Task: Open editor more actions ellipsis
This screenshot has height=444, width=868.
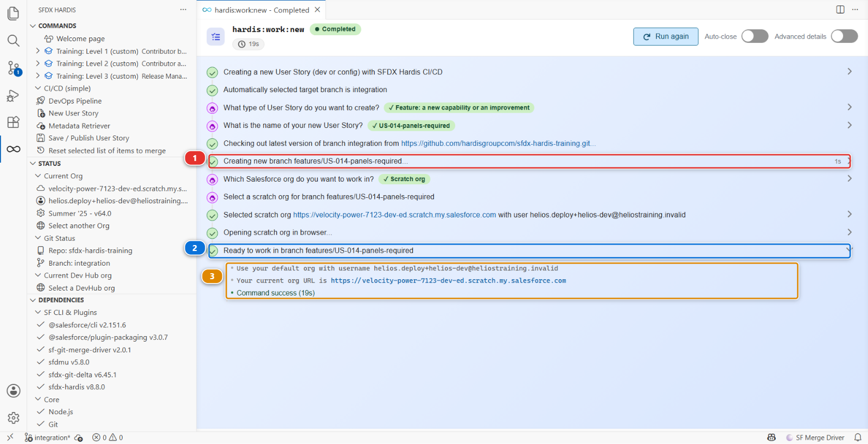Action: [855, 9]
